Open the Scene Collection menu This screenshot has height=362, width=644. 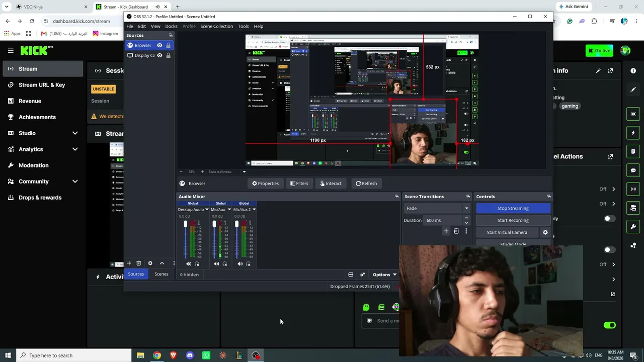point(216,26)
